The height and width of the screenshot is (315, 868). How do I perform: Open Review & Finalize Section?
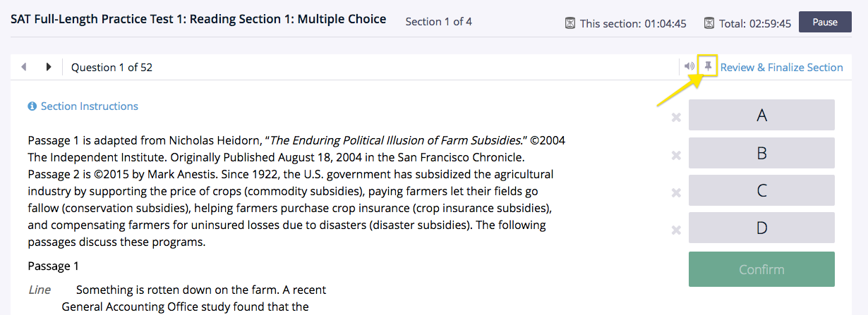(x=781, y=68)
